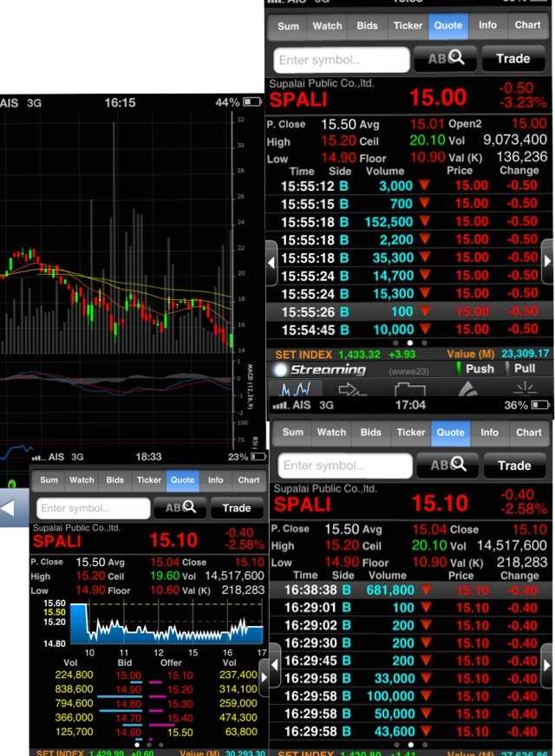555x756 pixels.
Task: Select ticker row with volume 152,500
Action: 409,222
